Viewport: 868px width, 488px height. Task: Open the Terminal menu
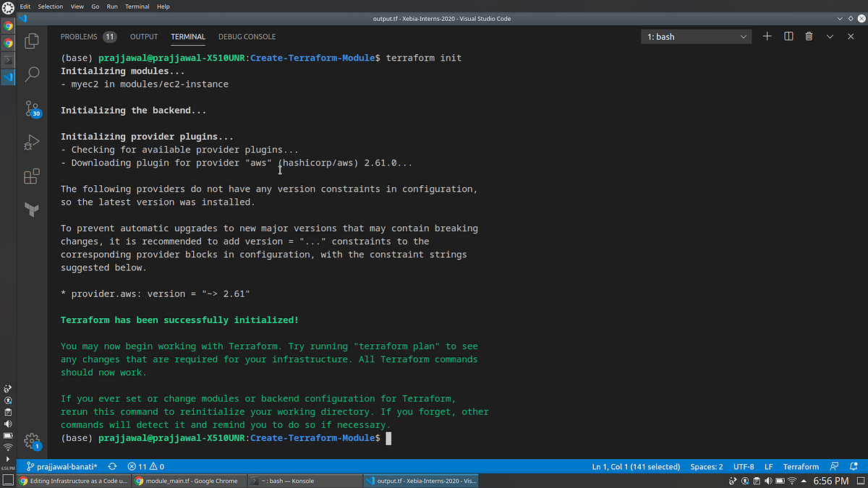pos(137,6)
